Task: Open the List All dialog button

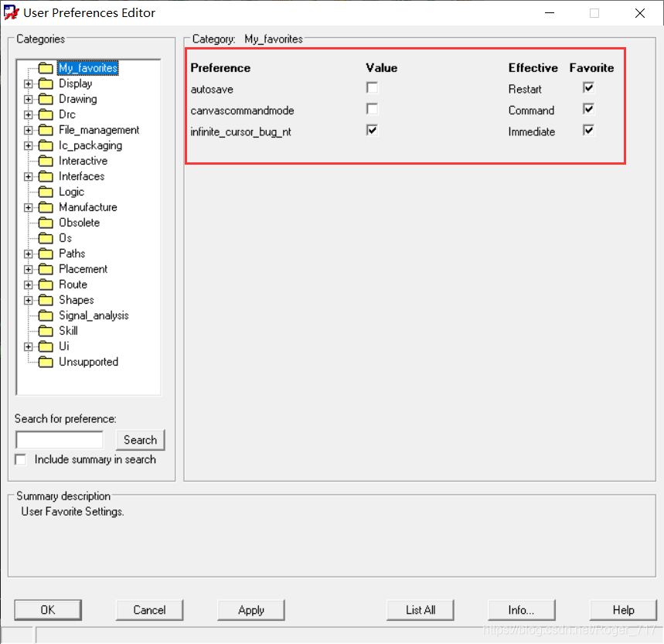Action: [420, 610]
